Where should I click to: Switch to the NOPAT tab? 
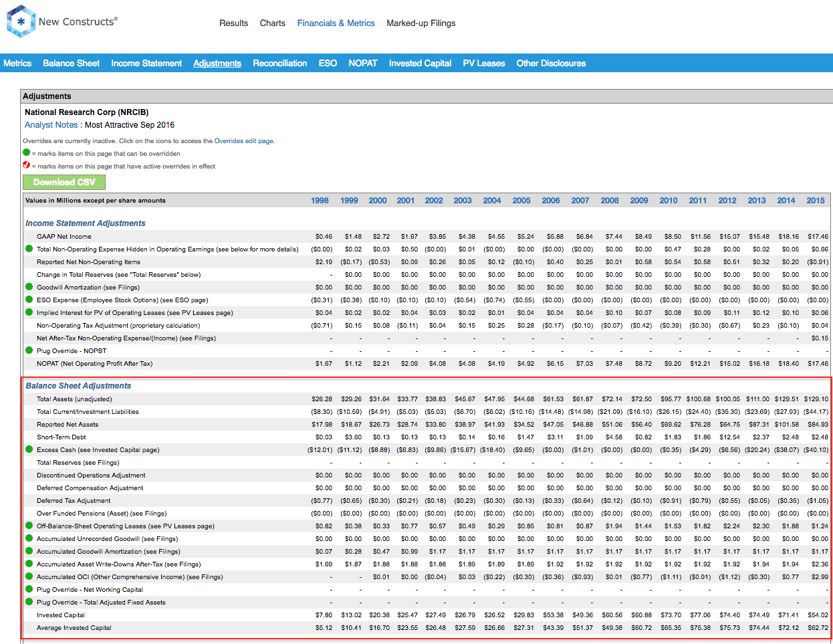click(x=363, y=63)
